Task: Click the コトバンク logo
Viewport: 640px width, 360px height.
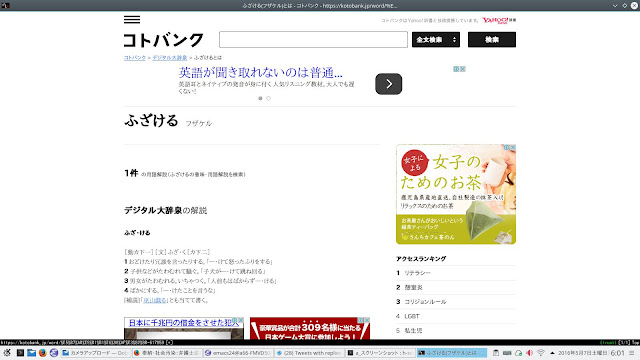Action: (x=163, y=40)
